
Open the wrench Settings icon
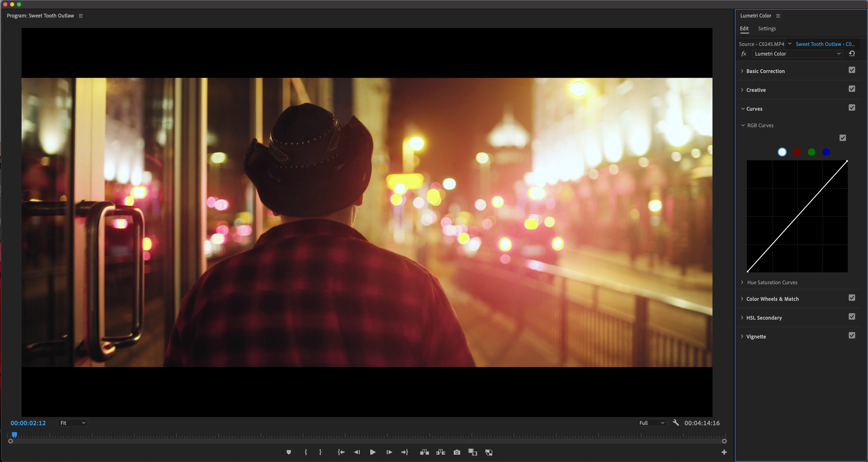point(676,423)
